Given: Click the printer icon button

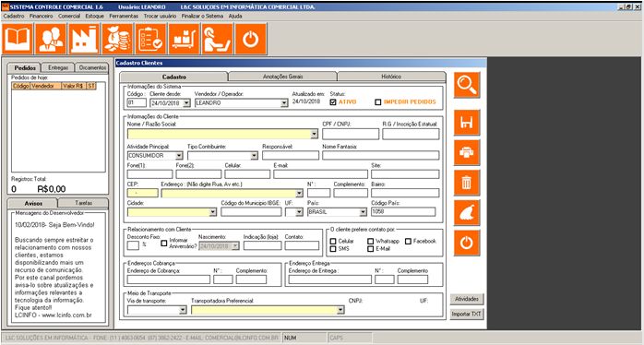Looking at the screenshot, I should [x=467, y=152].
